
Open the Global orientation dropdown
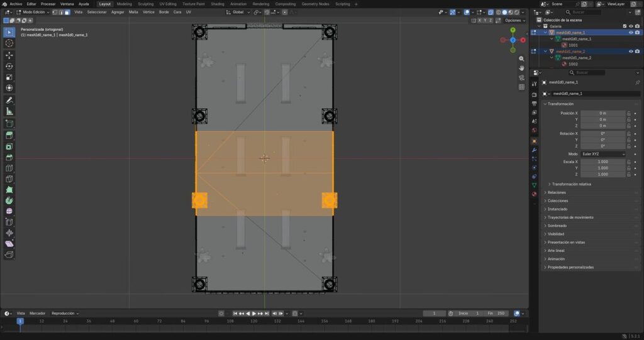coord(238,13)
